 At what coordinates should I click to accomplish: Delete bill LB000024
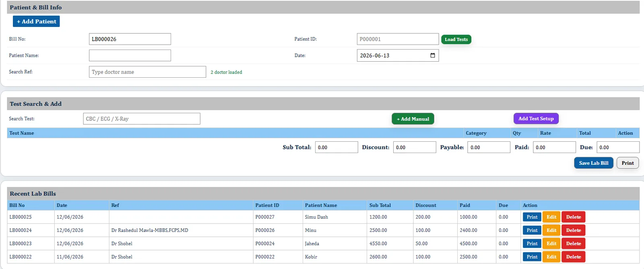tap(574, 230)
